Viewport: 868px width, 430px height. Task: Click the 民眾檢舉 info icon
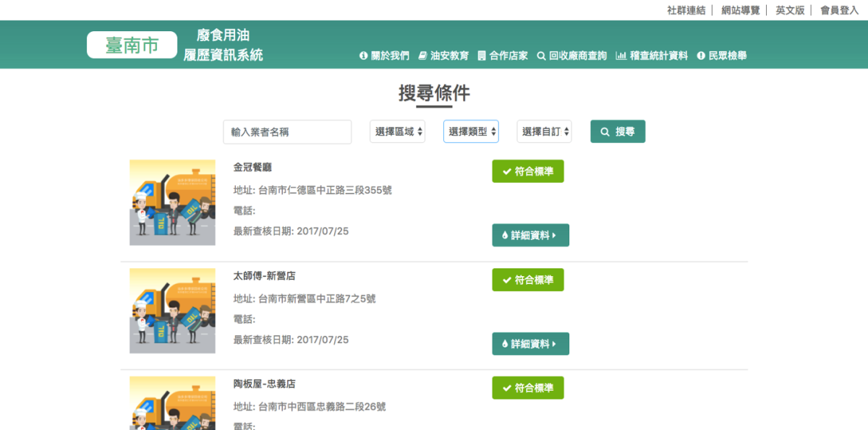tap(701, 56)
